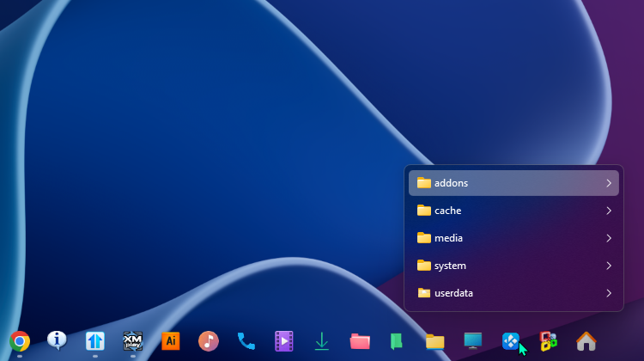644x361 pixels.
Task: Open the orange music note app
Action: [x=209, y=341]
